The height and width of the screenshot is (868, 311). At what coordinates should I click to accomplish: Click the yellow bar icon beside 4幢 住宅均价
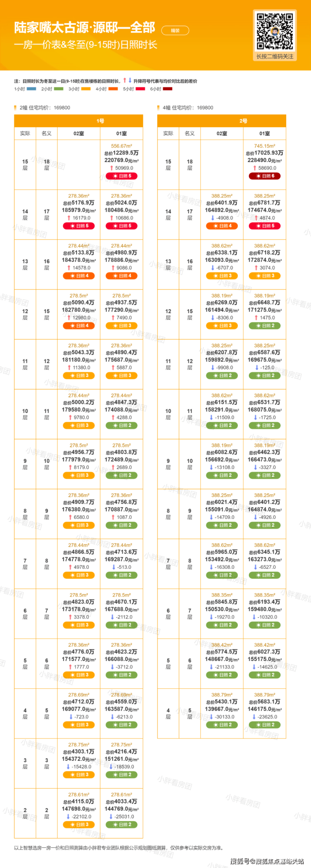pos(159,108)
